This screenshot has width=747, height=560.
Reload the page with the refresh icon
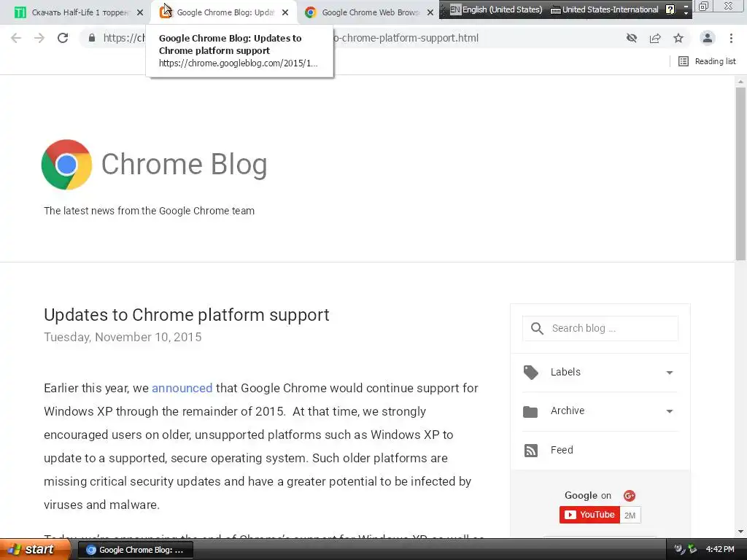click(63, 38)
